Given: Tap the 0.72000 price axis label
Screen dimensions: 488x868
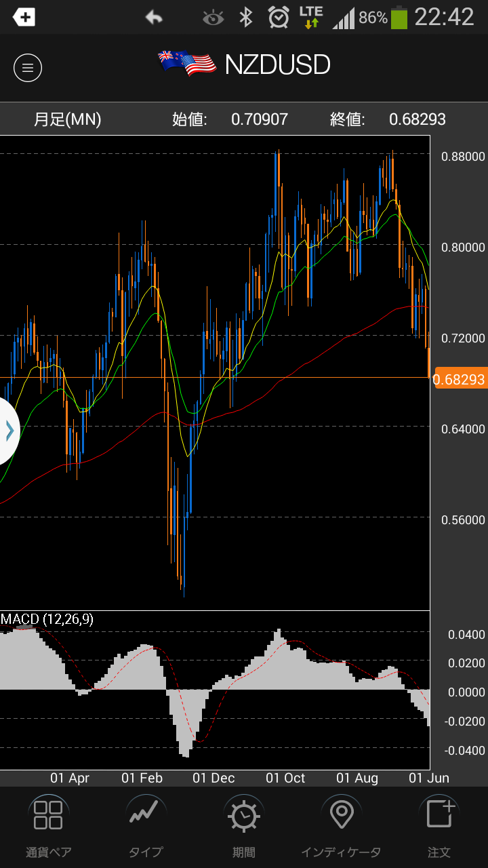Looking at the screenshot, I should (463, 338).
